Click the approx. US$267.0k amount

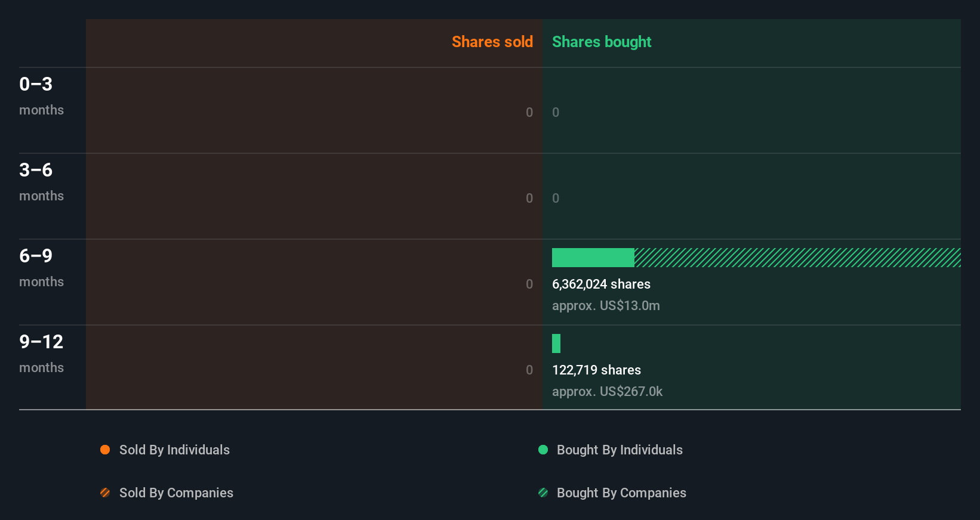click(x=607, y=392)
